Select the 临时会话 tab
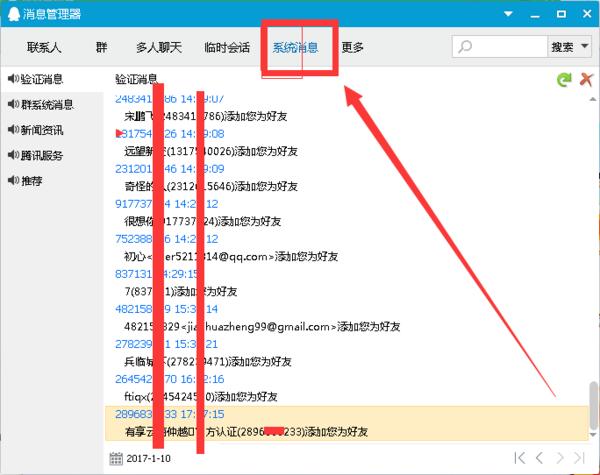The height and width of the screenshot is (475, 600). click(227, 47)
